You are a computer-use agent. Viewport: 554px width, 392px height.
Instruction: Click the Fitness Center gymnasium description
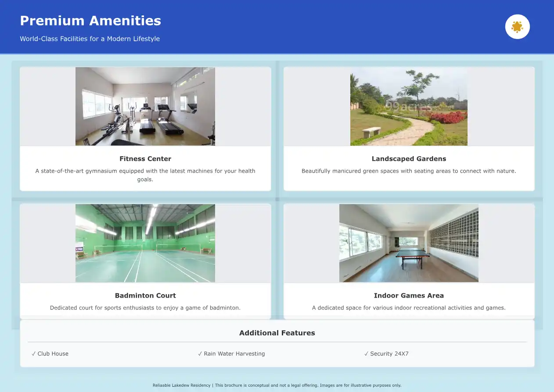point(145,175)
